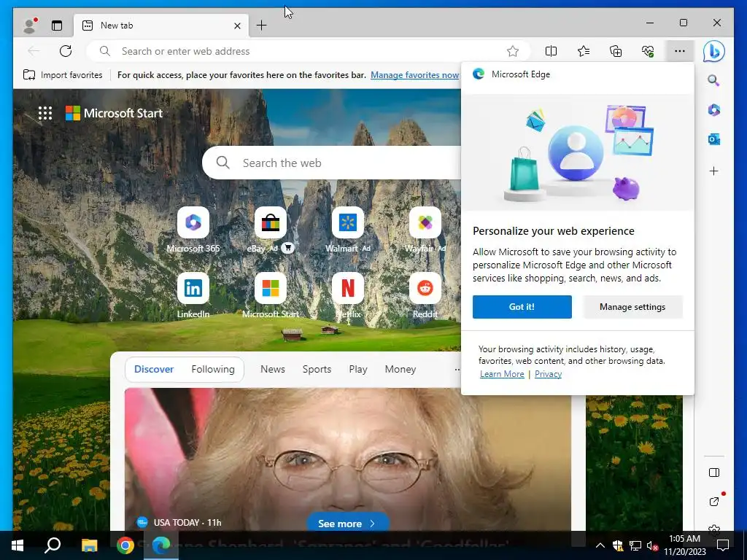Close the New tab
This screenshot has width=747, height=560.
(x=237, y=26)
